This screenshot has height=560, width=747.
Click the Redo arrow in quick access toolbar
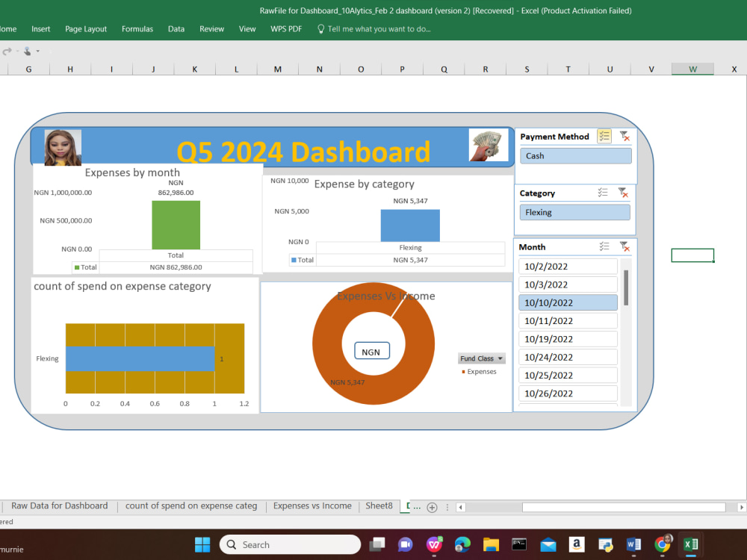[7, 51]
